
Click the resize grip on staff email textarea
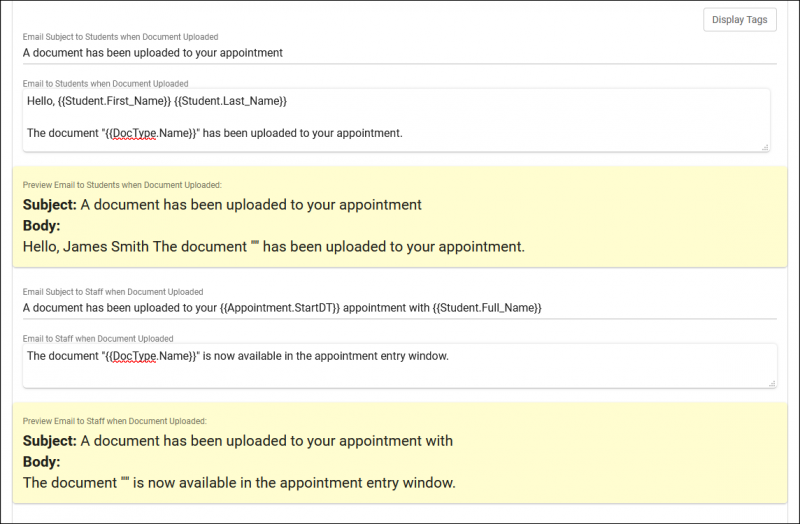point(771,383)
